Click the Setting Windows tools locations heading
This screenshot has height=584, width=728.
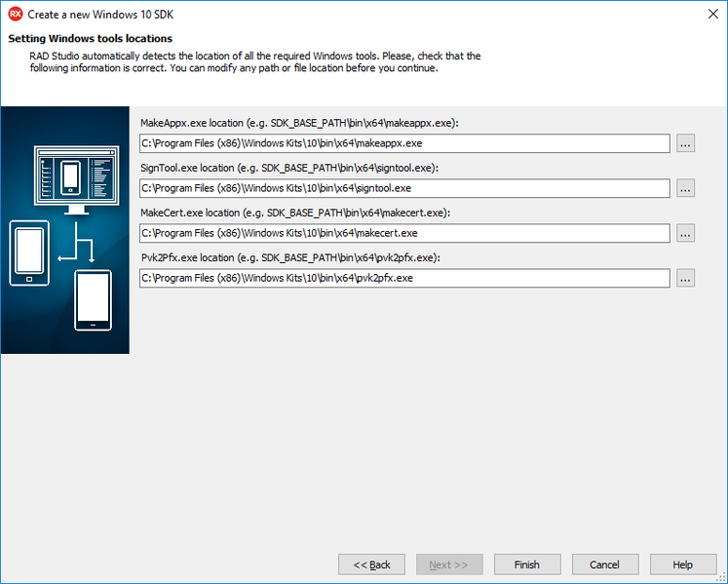point(90,39)
